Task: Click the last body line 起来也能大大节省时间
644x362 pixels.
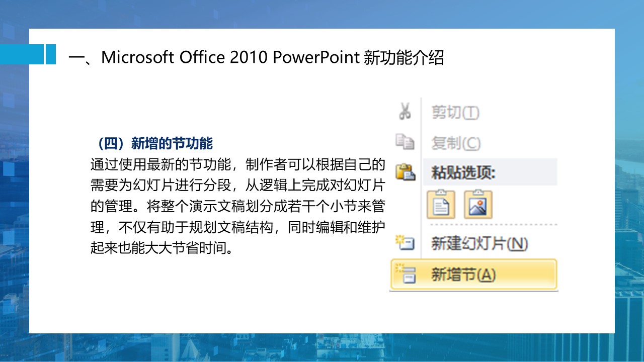Action: pyautogui.click(x=163, y=248)
